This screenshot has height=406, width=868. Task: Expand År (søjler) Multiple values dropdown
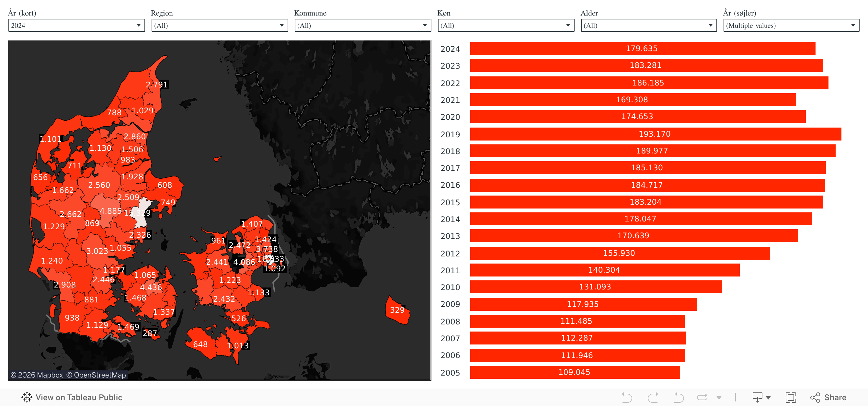click(791, 26)
